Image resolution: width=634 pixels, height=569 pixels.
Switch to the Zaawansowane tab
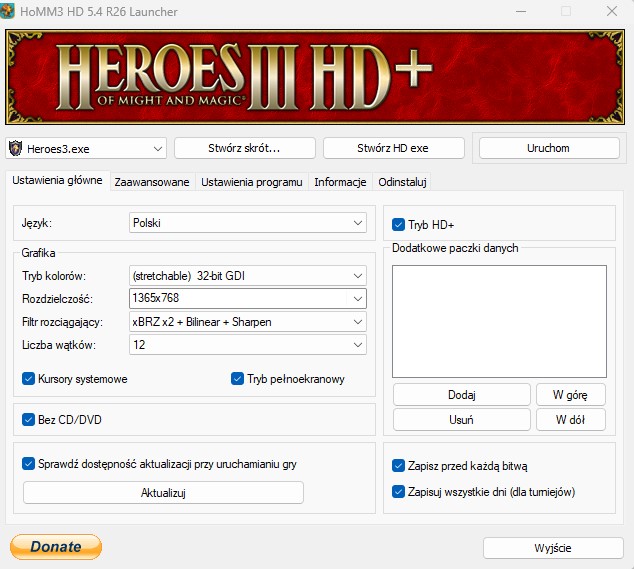[x=152, y=182]
